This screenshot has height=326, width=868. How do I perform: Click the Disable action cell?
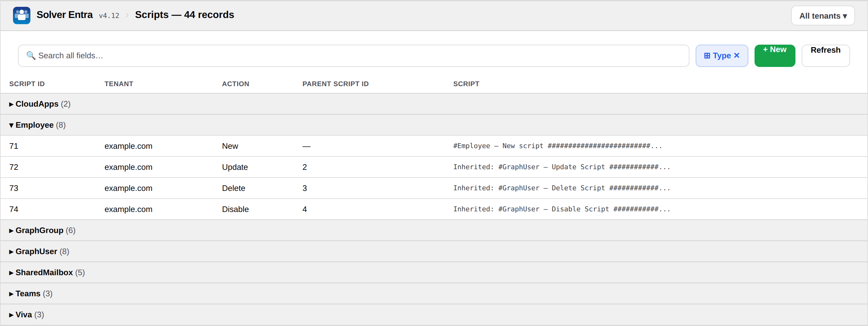pos(235,209)
